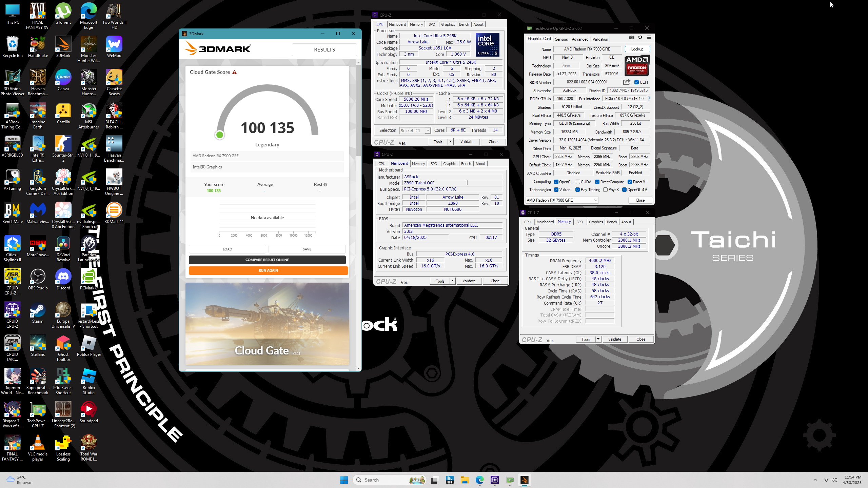
Task: Click the warning icon beside Cloud Gate Score
Action: 234,72
